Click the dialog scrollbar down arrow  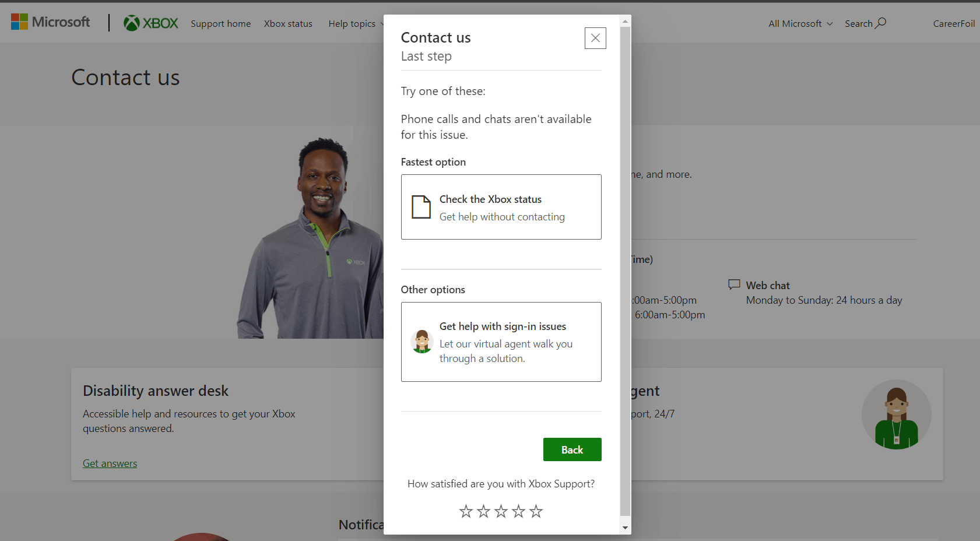[625, 528]
